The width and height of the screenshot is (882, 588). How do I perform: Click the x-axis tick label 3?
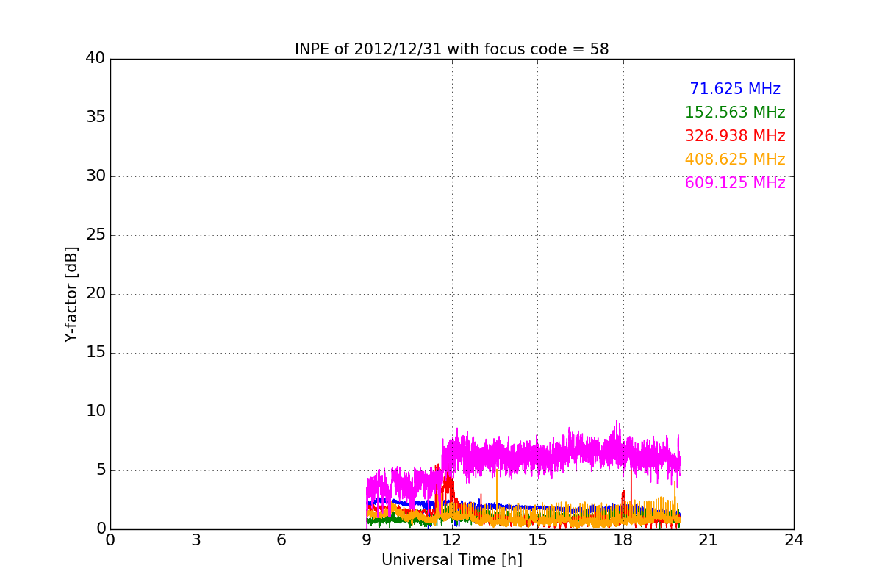[196, 540]
